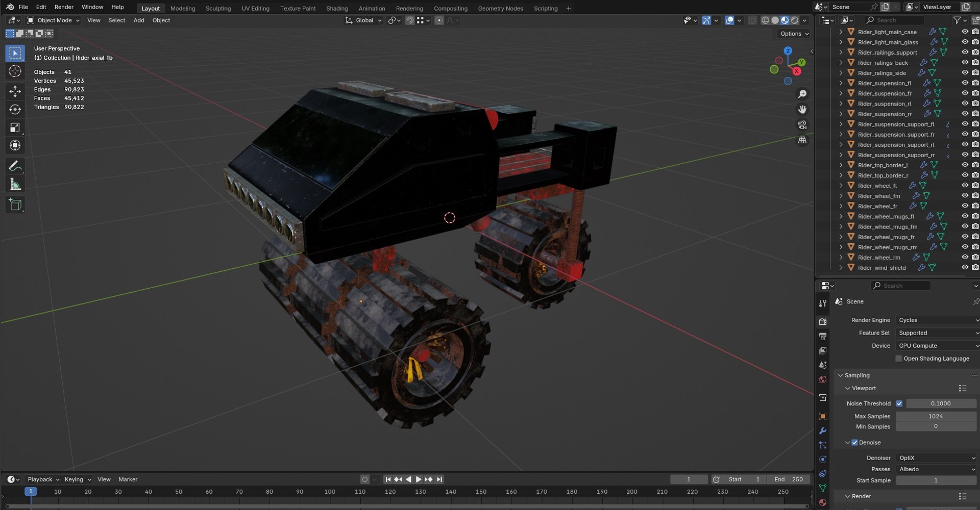Select the Annotate tool

coord(15,166)
